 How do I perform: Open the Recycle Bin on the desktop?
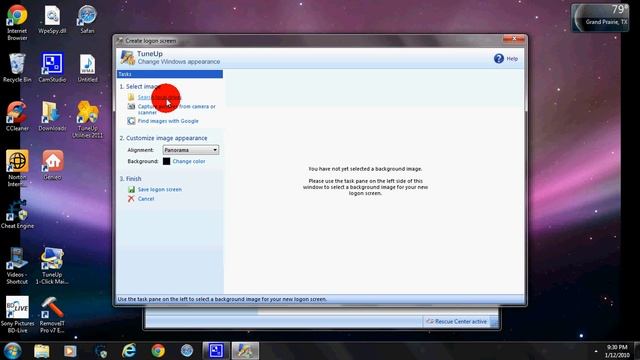17,68
